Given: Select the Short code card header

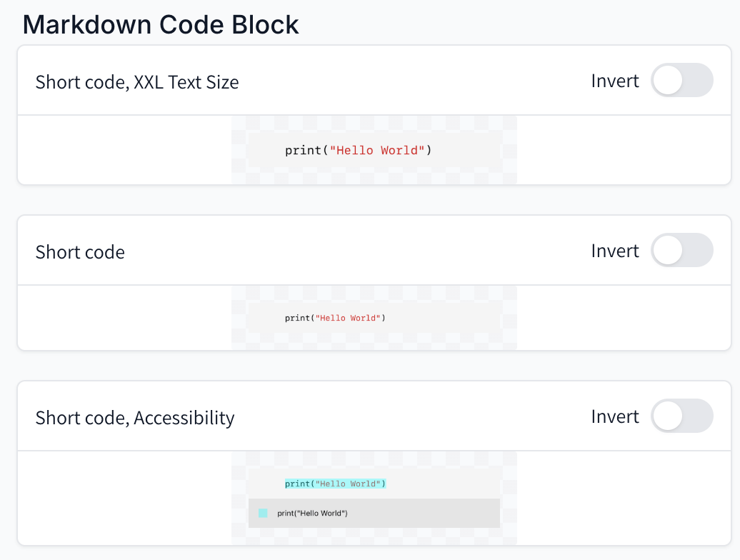Looking at the screenshot, I should pyautogui.click(x=80, y=251).
